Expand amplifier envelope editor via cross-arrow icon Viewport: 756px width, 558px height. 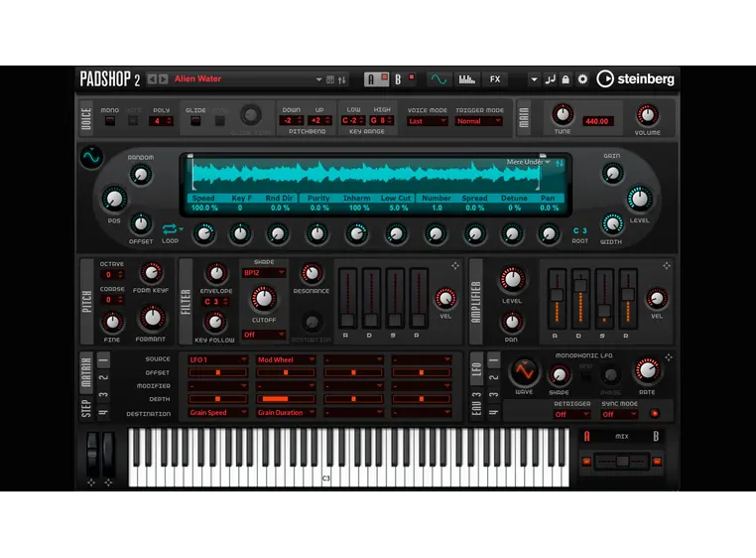pyautogui.click(x=667, y=265)
